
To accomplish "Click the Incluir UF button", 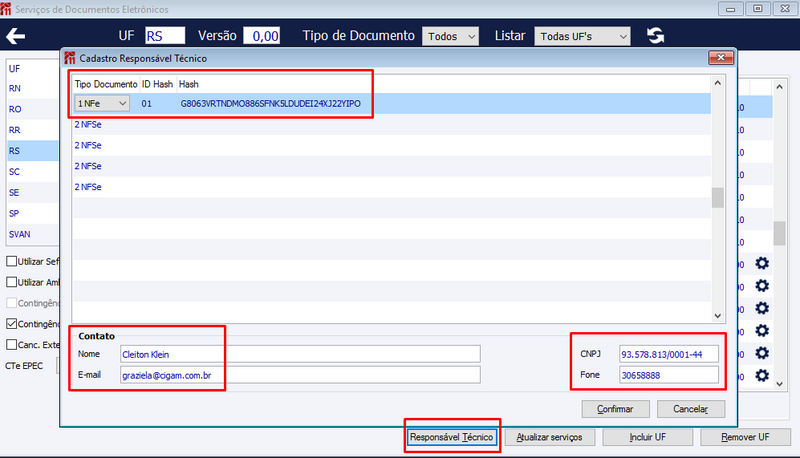I will 647,437.
